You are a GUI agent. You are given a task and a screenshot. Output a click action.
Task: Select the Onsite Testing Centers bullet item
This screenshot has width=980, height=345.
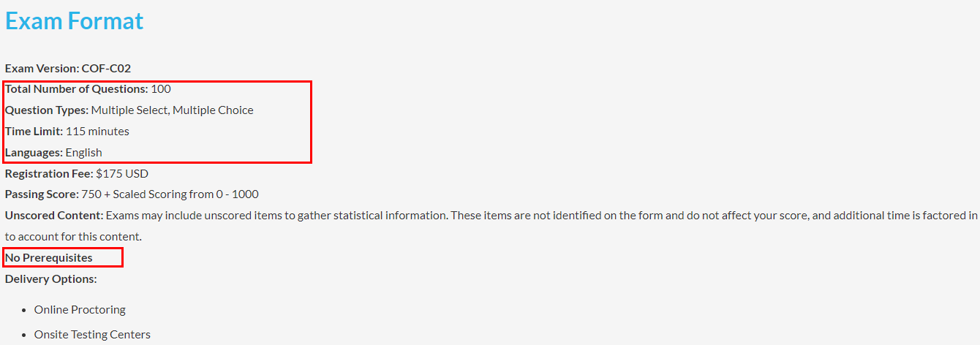92,335
